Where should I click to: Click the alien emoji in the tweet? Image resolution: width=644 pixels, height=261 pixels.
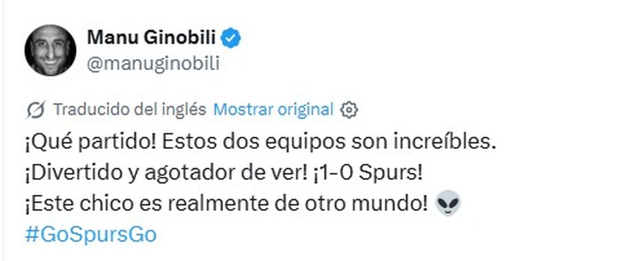(448, 205)
